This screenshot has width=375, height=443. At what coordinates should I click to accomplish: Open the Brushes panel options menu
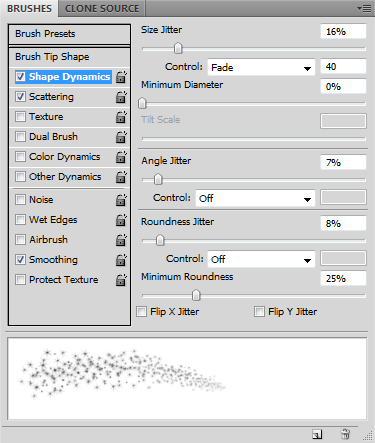[364, 8]
